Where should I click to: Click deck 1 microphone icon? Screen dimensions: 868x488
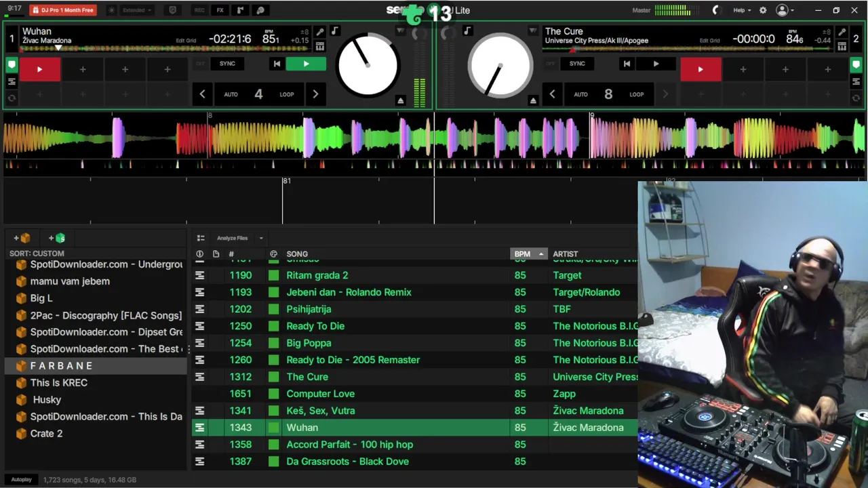[x=320, y=32]
